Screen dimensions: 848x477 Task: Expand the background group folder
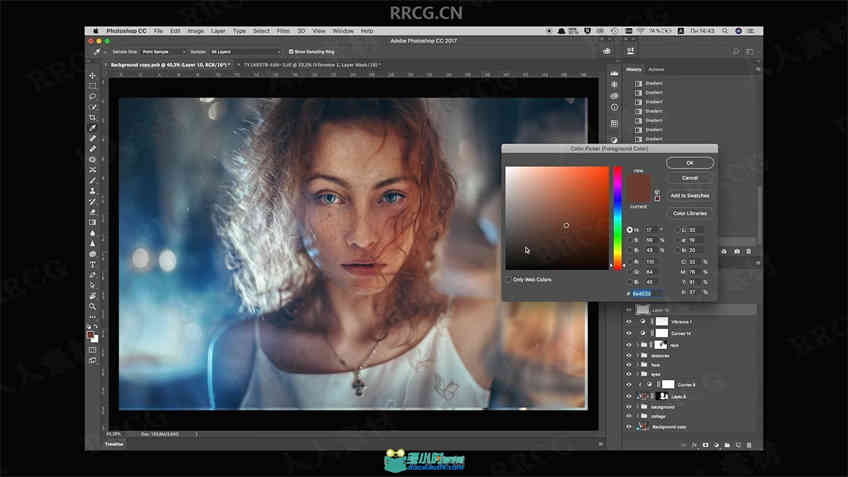pyautogui.click(x=638, y=407)
